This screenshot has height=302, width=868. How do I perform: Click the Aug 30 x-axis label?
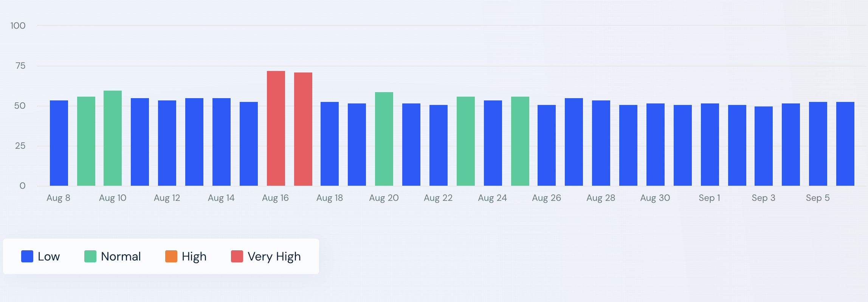click(x=655, y=198)
